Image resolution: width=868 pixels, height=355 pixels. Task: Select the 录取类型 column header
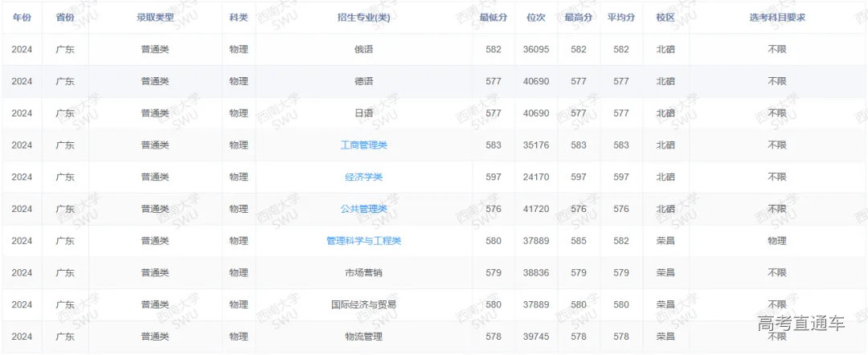(x=155, y=18)
